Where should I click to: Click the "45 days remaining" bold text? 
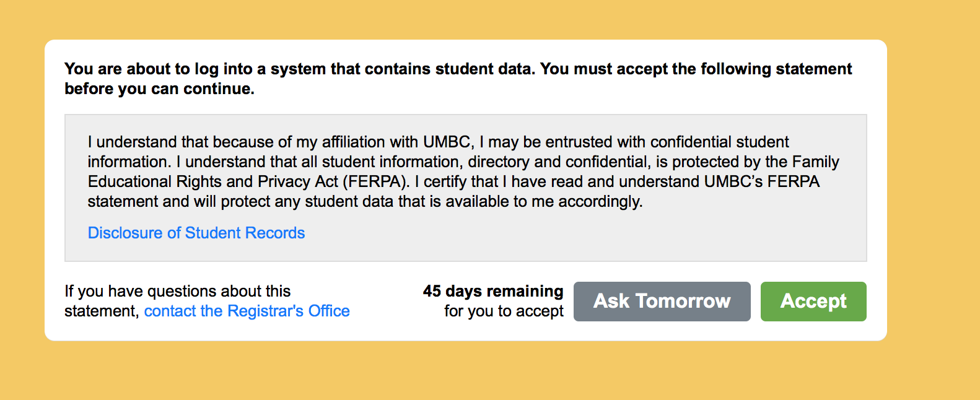click(x=493, y=291)
